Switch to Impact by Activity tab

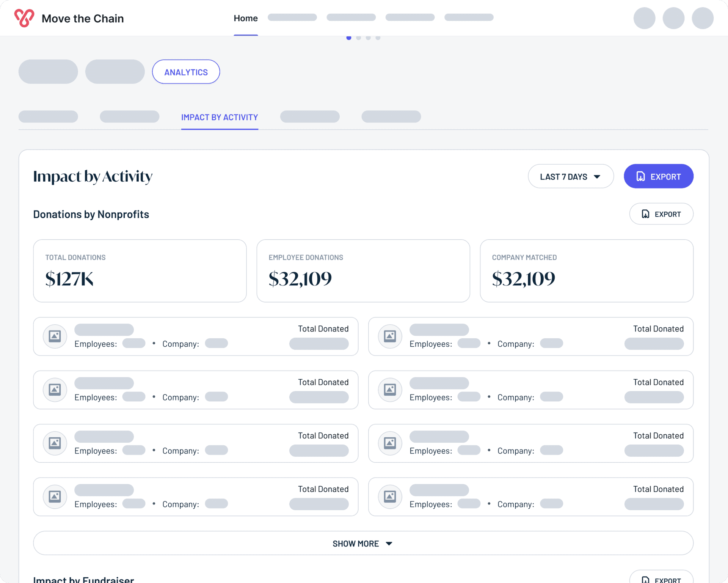click(x=220, y=117)
